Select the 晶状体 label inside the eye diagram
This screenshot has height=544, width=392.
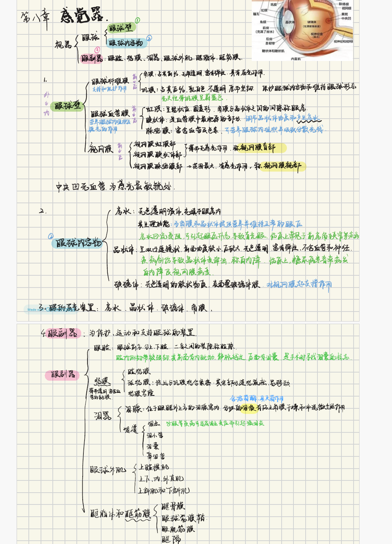coord(290,22)
